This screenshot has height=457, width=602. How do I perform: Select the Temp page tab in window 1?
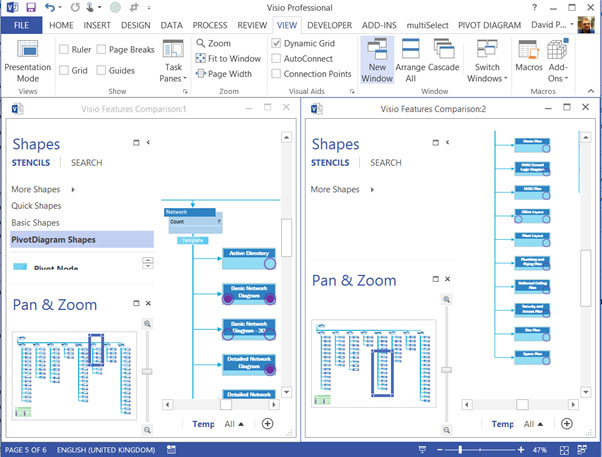[203, 424]
